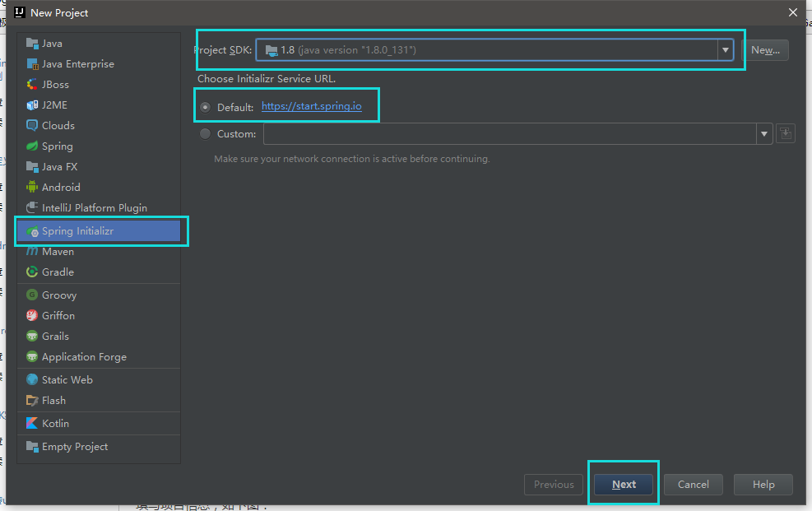Viewport: 812px width, 511px height.
Task: Click the Project SDK 1.8 combo box
Action: 494,50
